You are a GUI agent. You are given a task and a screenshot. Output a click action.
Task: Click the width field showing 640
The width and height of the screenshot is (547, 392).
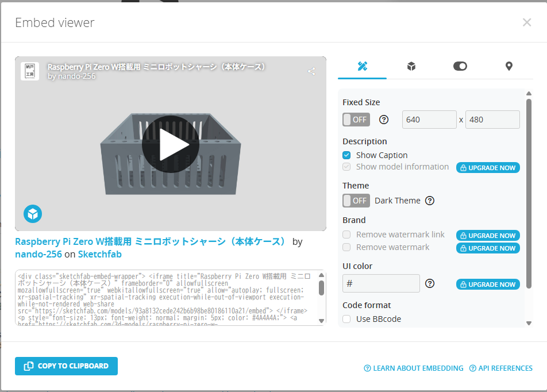[x=429, y=120]
